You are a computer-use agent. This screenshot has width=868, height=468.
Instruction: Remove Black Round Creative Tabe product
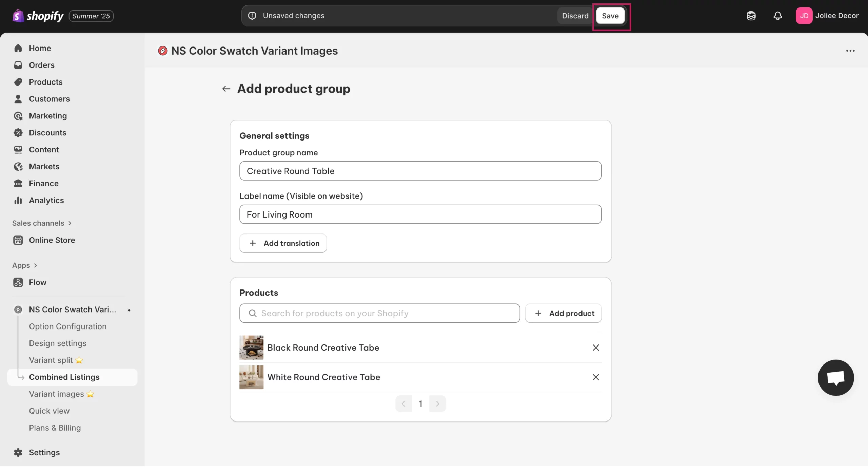(x=596, y=348)
